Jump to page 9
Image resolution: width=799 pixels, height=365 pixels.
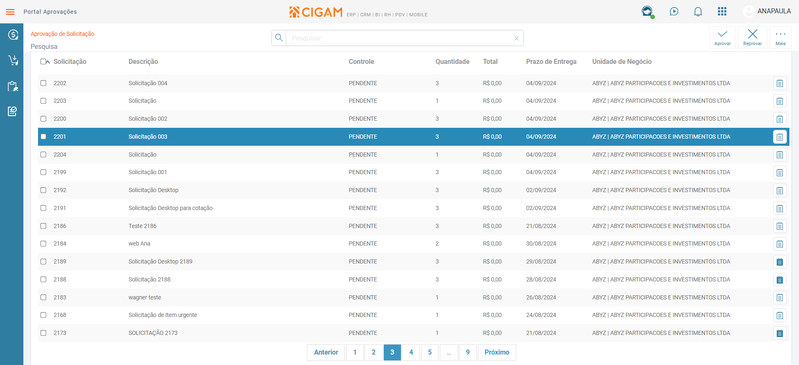[x=467, y=352]
